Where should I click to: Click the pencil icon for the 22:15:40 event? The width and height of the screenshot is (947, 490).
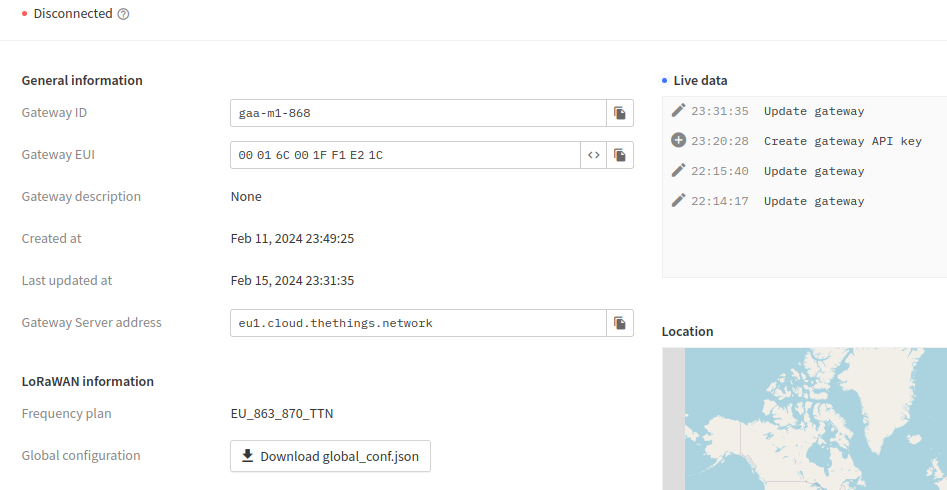click(678, 171)
